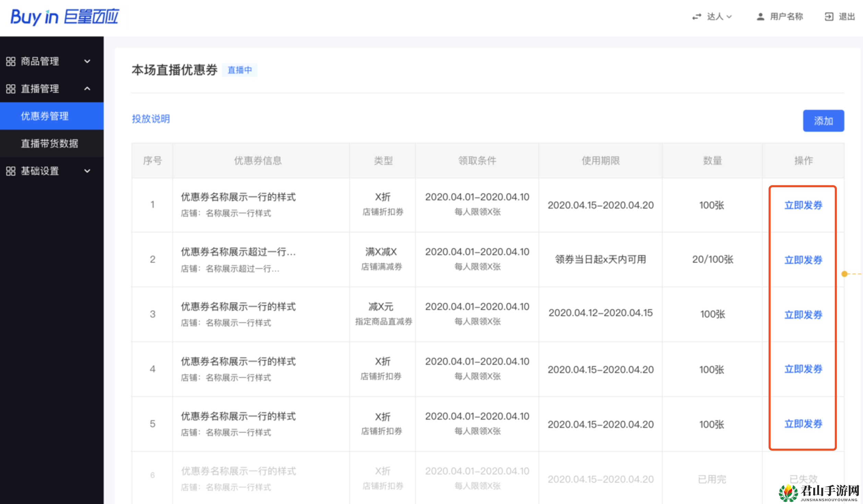Image resolution: width=863 pixels, height=504 pixels.
Task: Click 立即发券 for coupon row 3
Action: point(803,314)
